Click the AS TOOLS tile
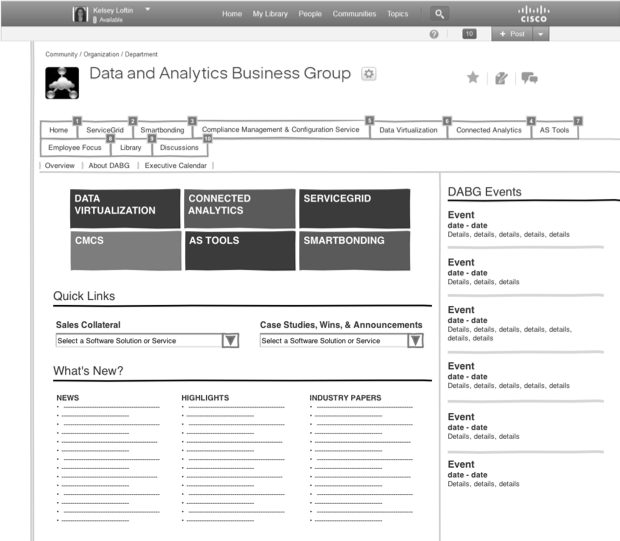This screenshot has height=541, width=620. tap(240, 251)
